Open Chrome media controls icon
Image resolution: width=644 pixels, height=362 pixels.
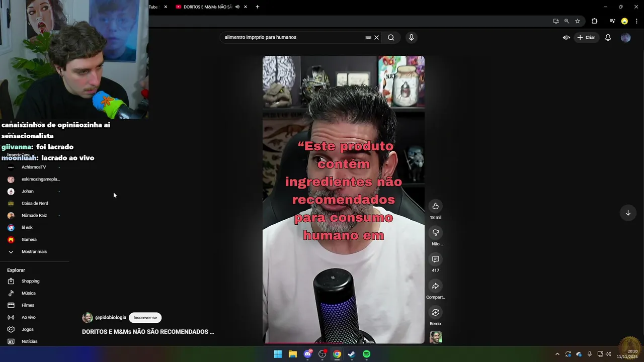click(612, 21)
